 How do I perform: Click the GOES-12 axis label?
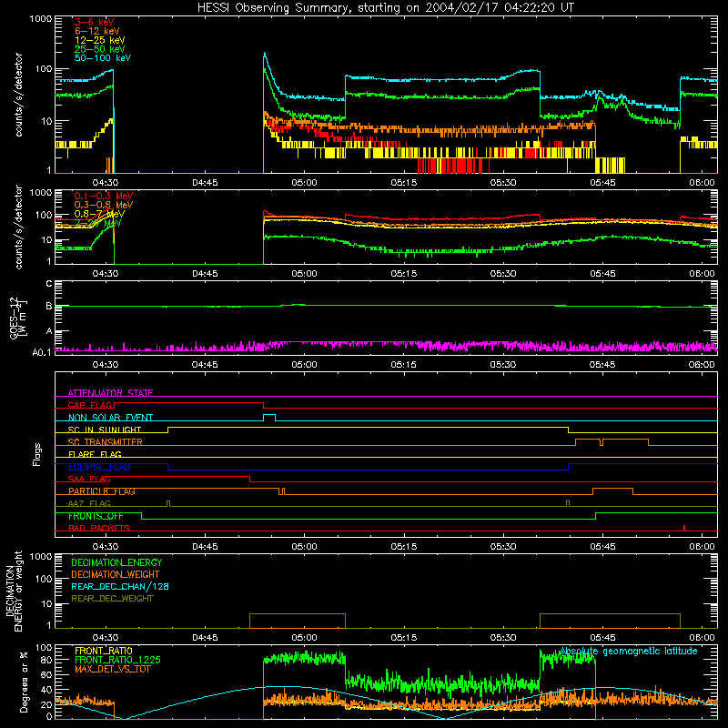[x=17, y=318]
